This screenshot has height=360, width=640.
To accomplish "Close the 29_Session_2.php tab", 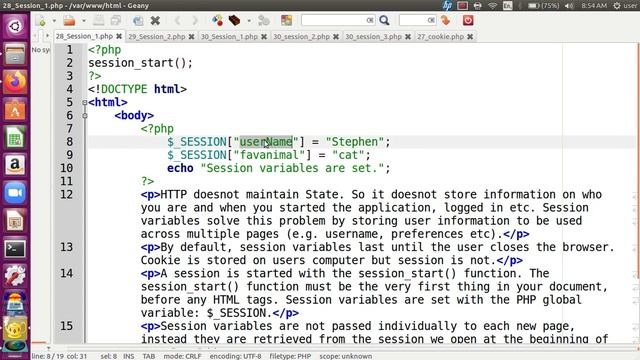I will [191, 36].
